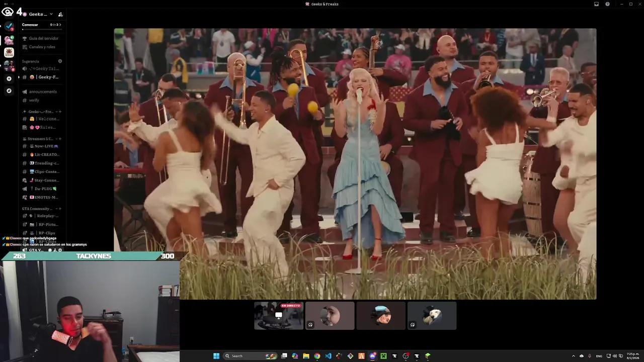Select the participant tile with blue cap avatar
This screenshot has height=362, width=644.
pos(381,316)
